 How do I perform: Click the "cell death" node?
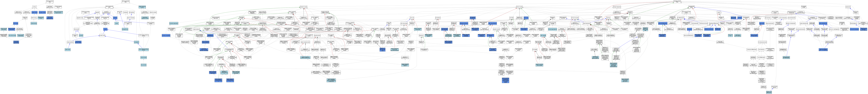[x=512, y=18]
